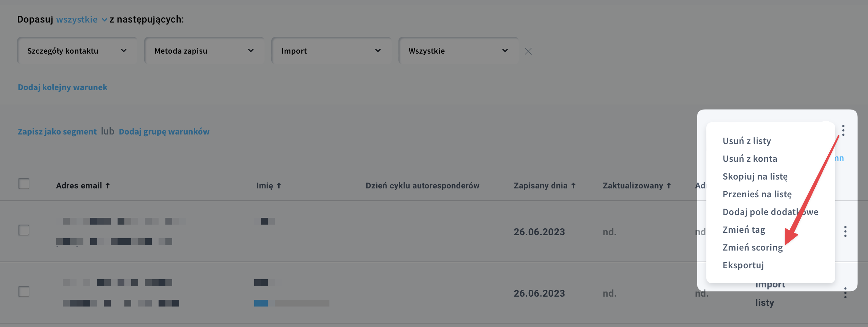Select Eksportuj in the actions menu
The width and height of the screenshot is (868, 327).
point(743,265)
